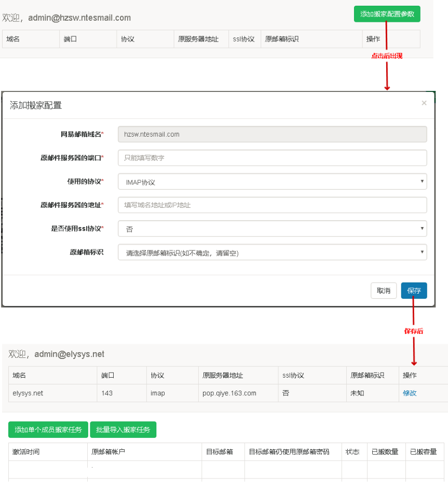Open the IMAP协议 dropdown arrow
The width and height of the screenshot is (448, 493).
tap(422, 181)
